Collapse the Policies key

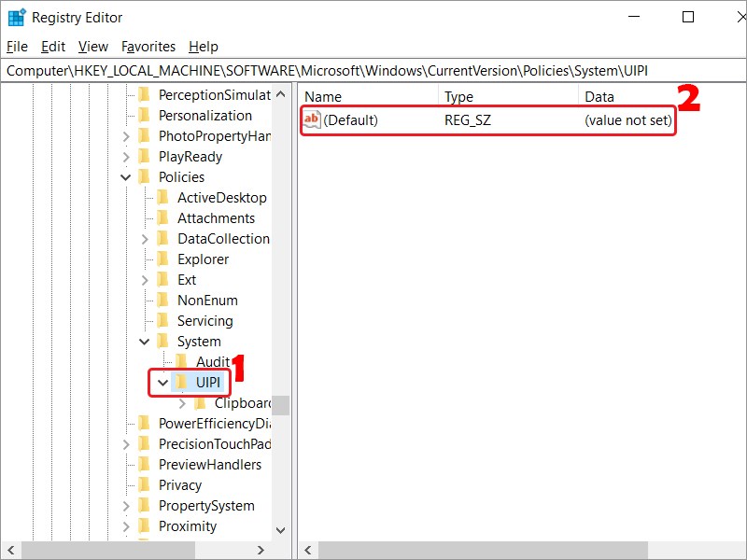126,177
